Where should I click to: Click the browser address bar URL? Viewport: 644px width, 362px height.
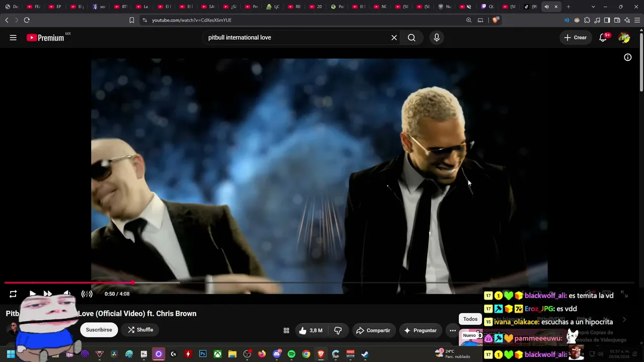tap(192, 20)
